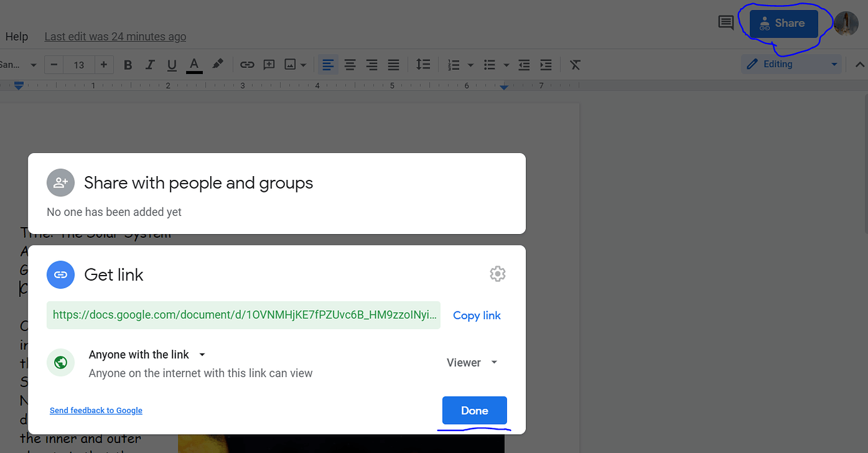Toggle italic formatting
This screenshot has height=453, width=868.
tap(150, 64)
